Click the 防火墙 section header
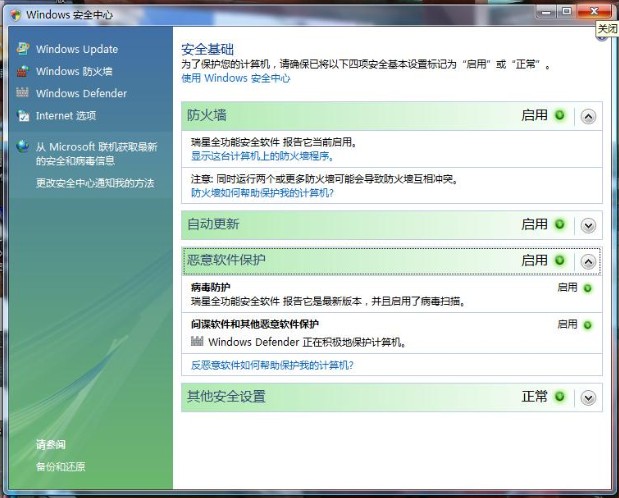619x498 pixels. coord(392,116)
